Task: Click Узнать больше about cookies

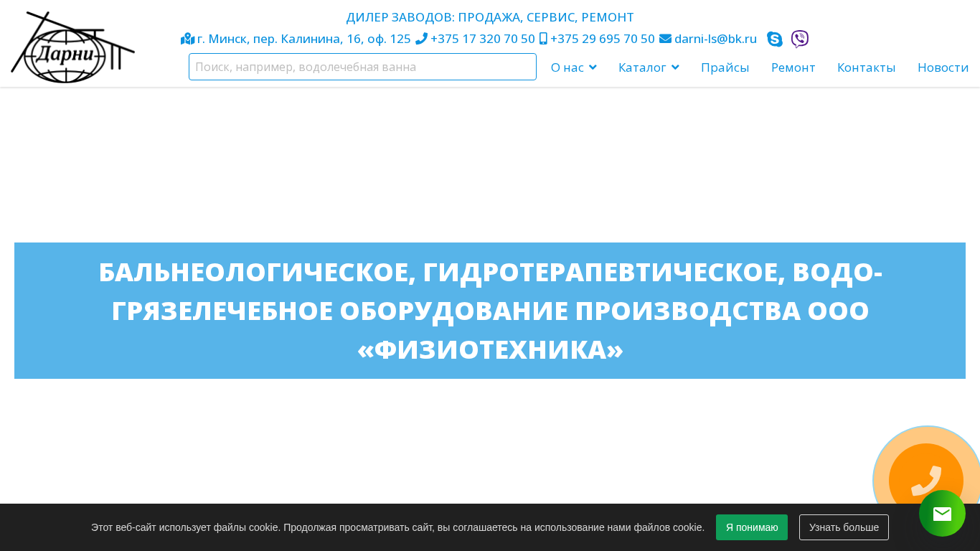Action: tap(844, 527)
